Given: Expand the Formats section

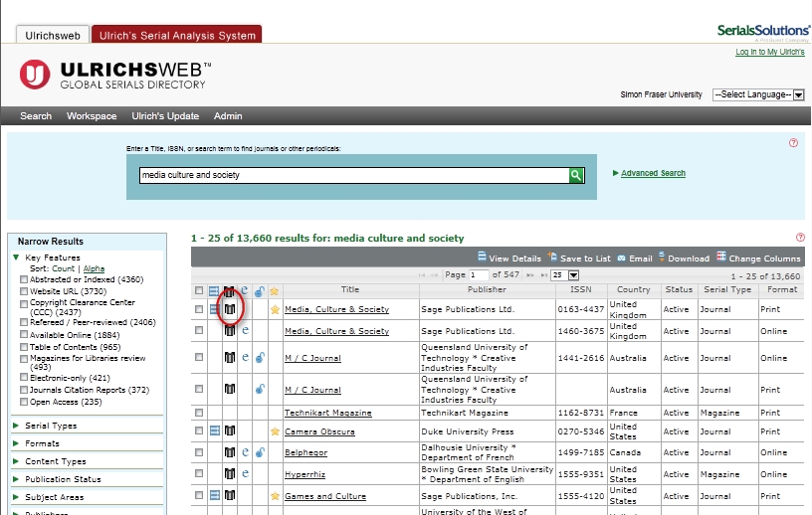Looking at the screenshot, I should point(16,443).
